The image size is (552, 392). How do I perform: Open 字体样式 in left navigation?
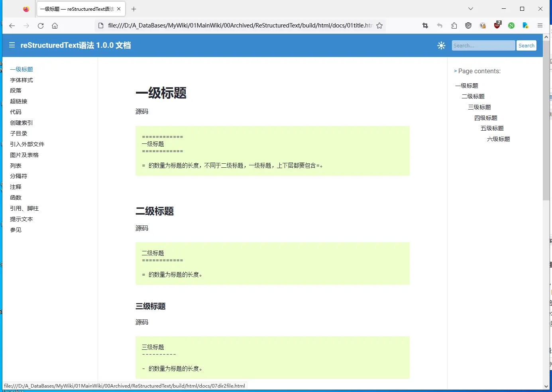click(x=22, y=80)
